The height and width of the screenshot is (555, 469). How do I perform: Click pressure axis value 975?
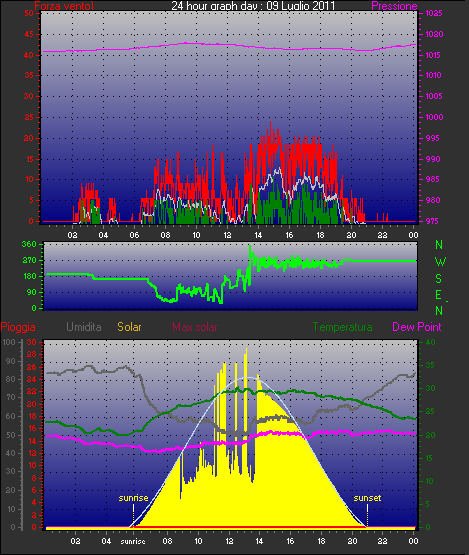[x=433, y=221]
